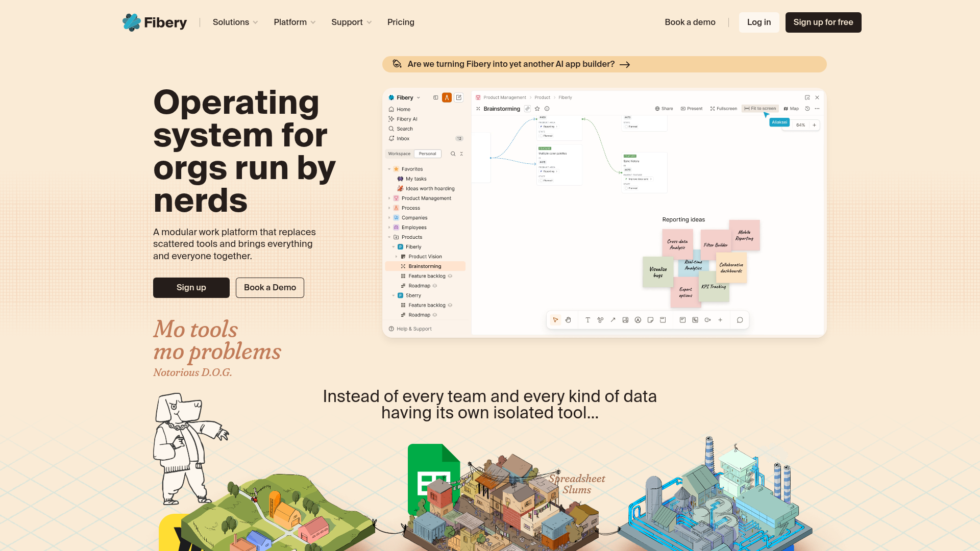The width and height of the screenshot is (980, 551).
Task: Click the Fibery logo in header
Action: 155,22
